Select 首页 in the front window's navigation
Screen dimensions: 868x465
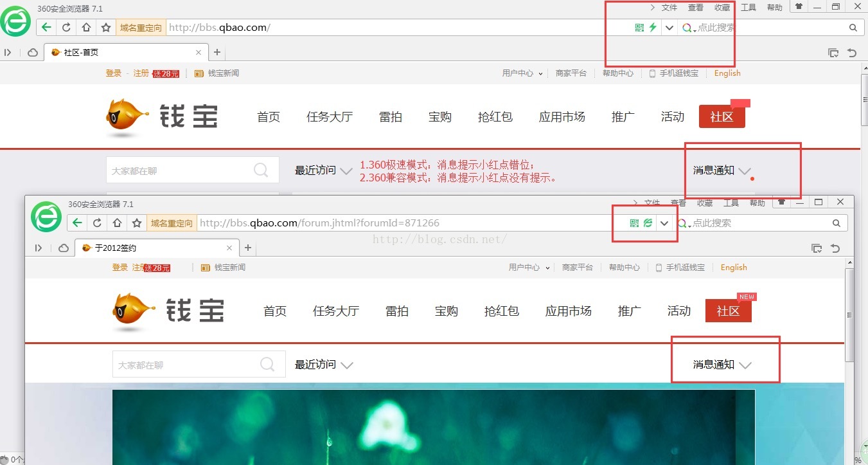(275, 311)
